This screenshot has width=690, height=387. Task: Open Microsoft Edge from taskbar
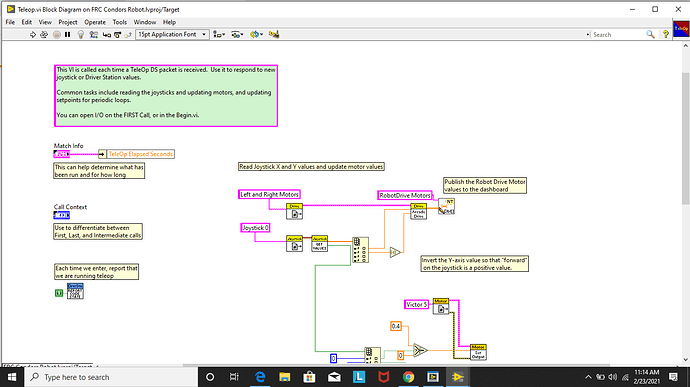point(261,377)
